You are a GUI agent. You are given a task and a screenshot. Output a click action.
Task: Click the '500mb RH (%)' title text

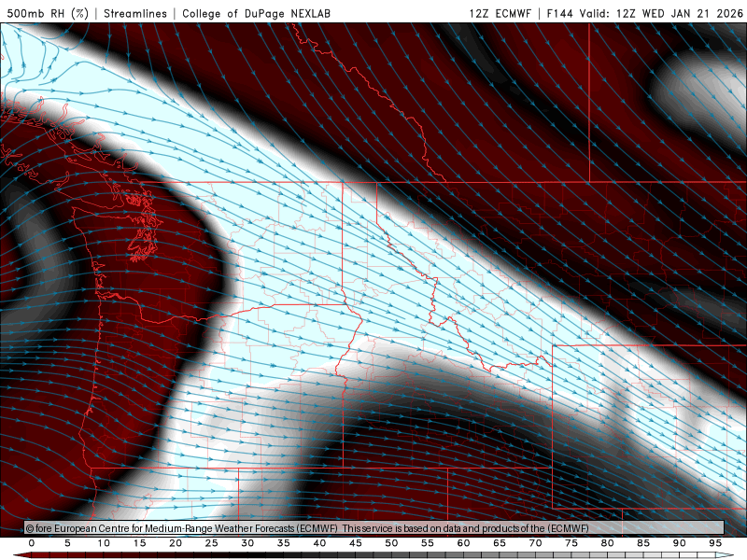(48, 13)
